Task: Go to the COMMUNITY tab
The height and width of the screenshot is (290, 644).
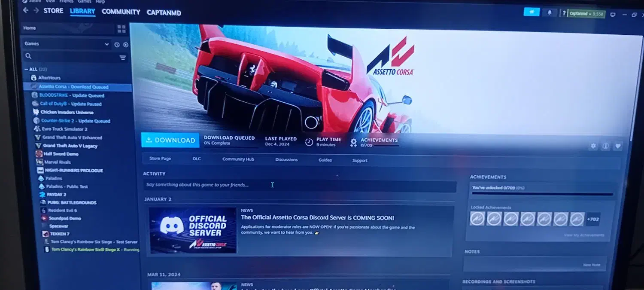Action: pyautogui.click(x=121, y=12)
